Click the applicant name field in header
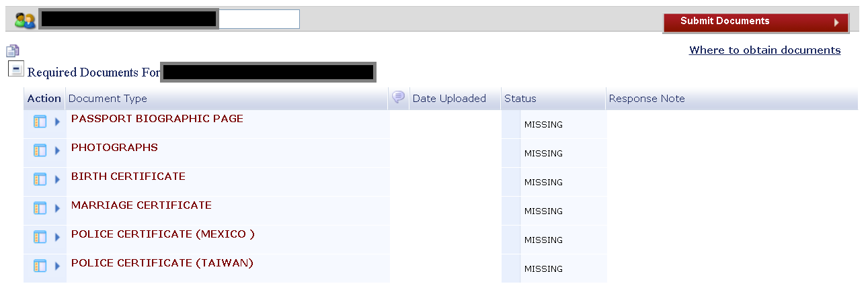Screen dimensions: 868x294 169,19
